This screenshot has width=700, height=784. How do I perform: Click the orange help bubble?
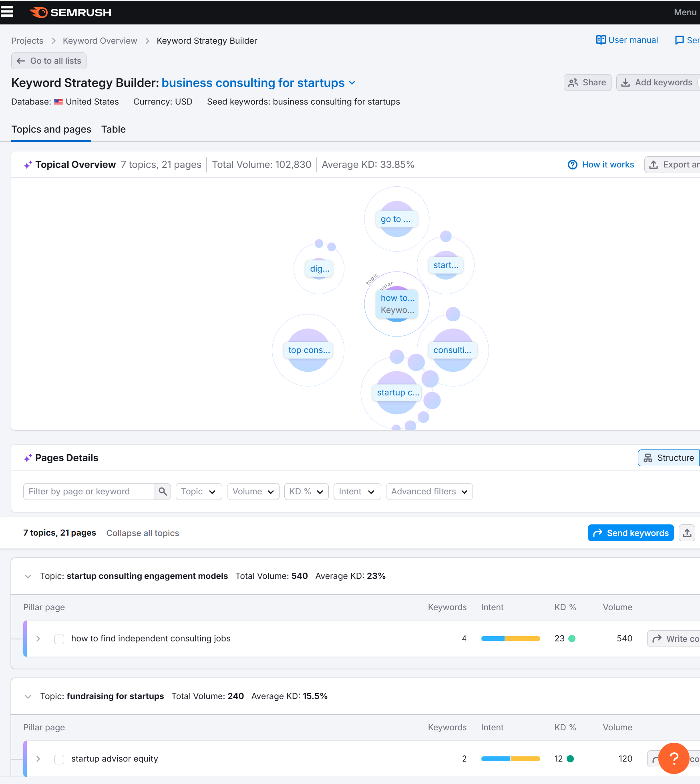click(x=674, y=758)
